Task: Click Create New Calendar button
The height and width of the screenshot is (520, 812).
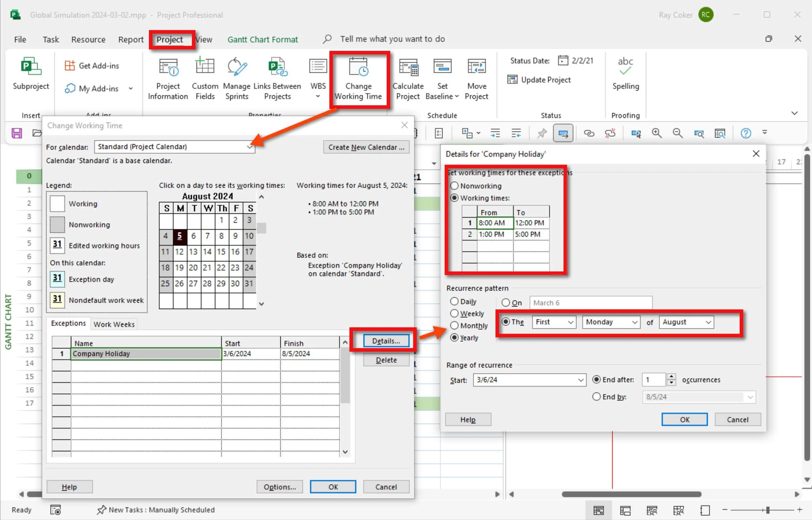Action: (366, 147)
